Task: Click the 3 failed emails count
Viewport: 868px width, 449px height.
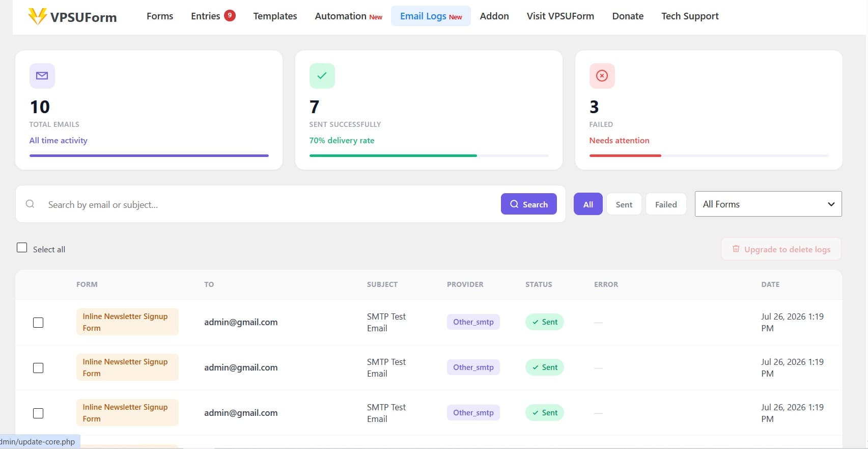Action: point(594,107)
